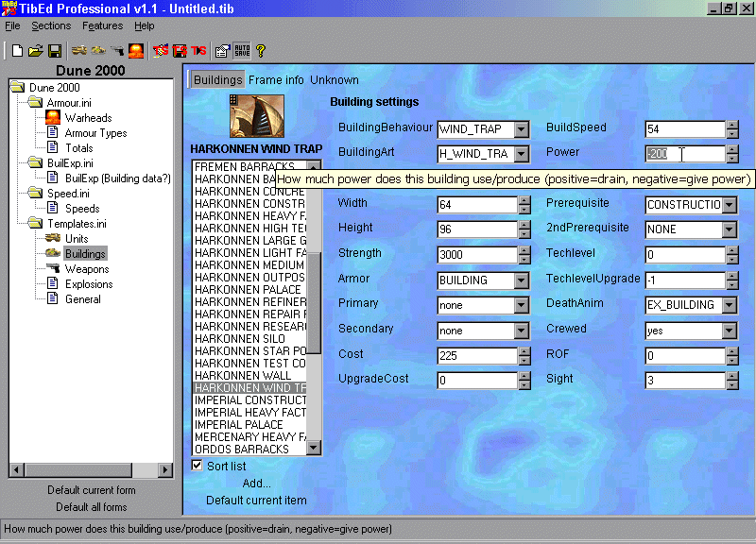The image size is (756, 544).
Task: Click the explosion toolbar icon
Action: [136, 51]
